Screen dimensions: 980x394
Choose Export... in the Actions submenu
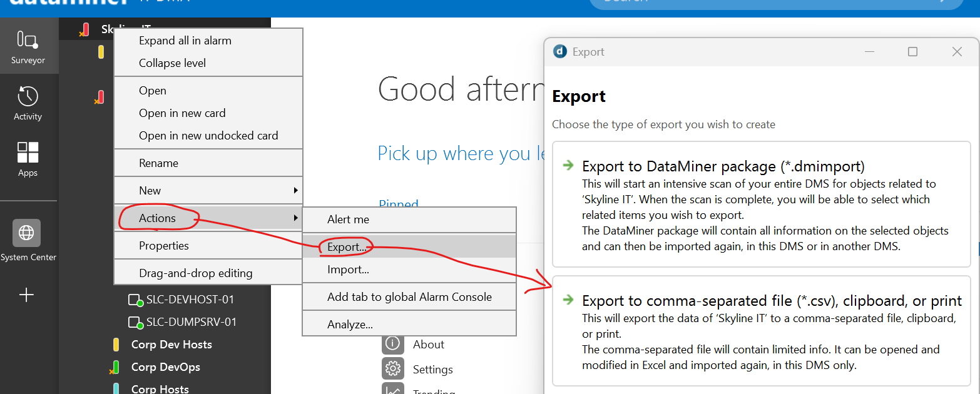[347, 247]
